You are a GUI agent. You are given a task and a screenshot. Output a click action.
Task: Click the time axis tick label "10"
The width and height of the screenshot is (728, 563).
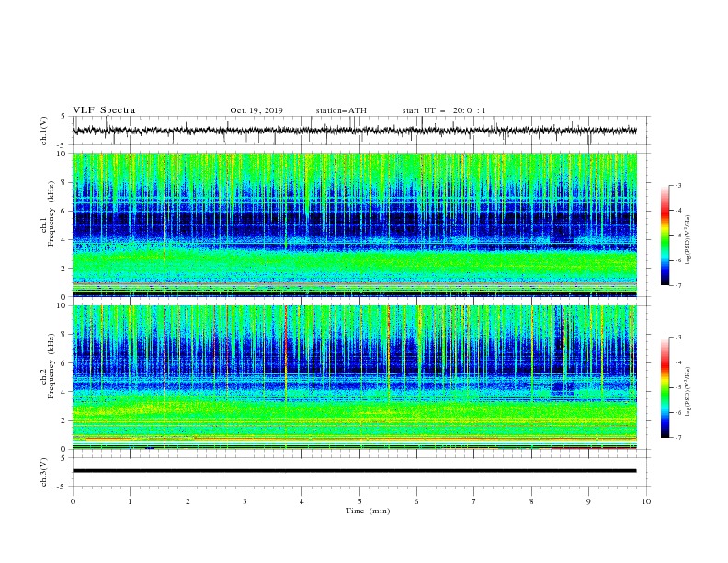[646, 501]
